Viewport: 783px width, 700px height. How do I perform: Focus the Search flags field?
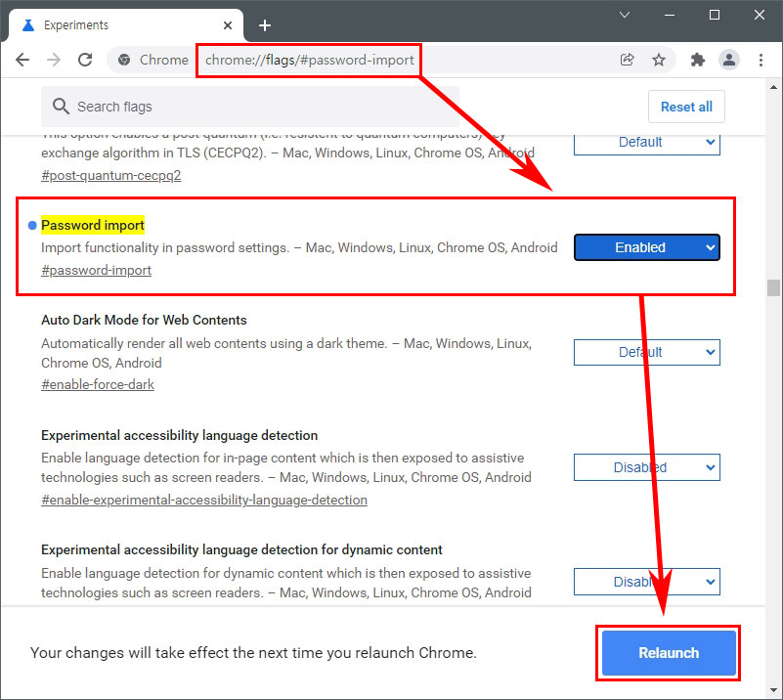point(250,107)
